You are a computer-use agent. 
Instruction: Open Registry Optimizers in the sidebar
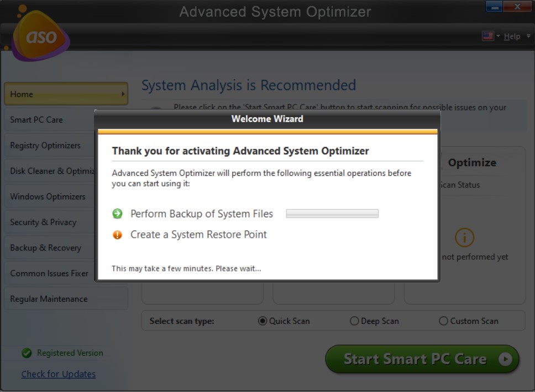45,145
